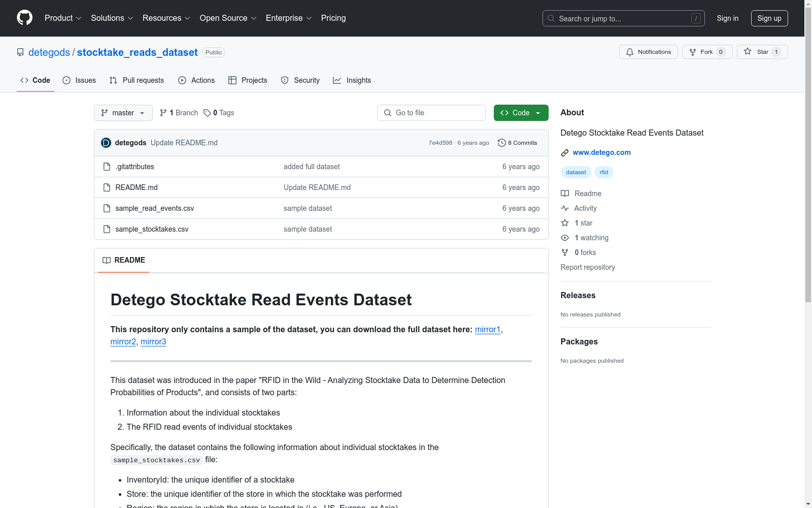Click the branch icon beside 1 Branch
The height and width of the screenshot is (508, 812).
pos(163,113)
